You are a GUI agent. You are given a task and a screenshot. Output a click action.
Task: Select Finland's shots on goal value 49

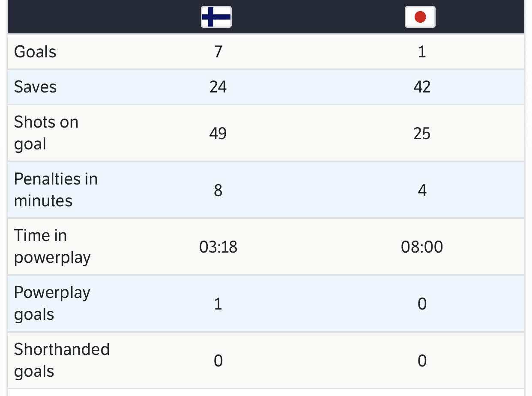(x=218, y=134)
